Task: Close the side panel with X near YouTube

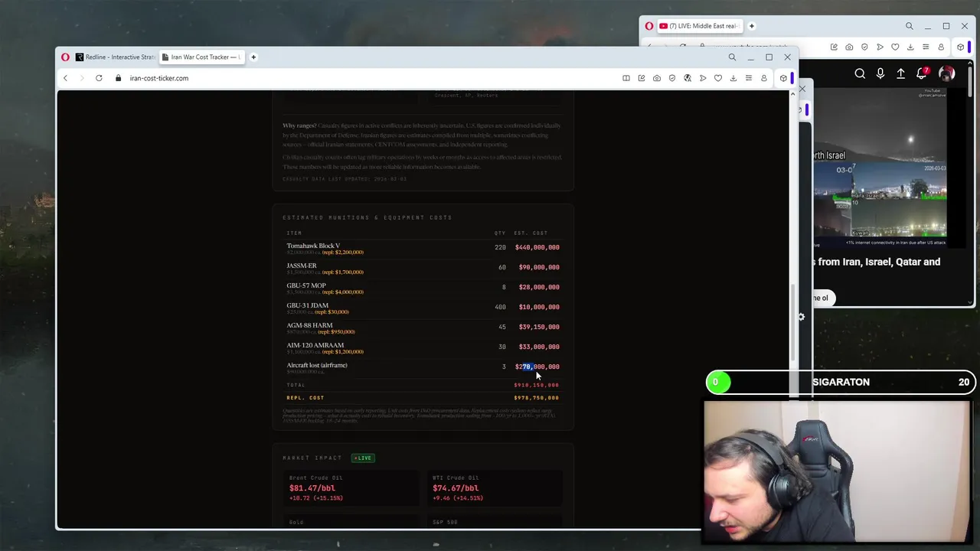Action: click(802, 90)
